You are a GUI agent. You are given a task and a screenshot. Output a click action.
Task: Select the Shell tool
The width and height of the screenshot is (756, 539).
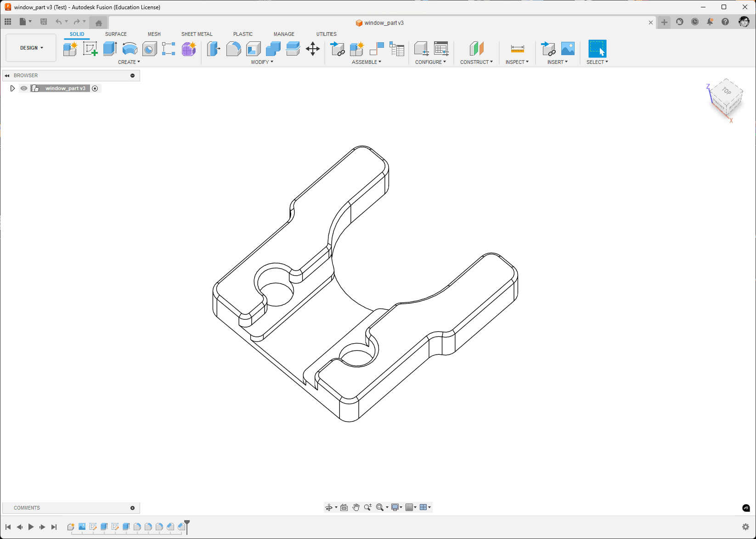[x=253, y=49]
